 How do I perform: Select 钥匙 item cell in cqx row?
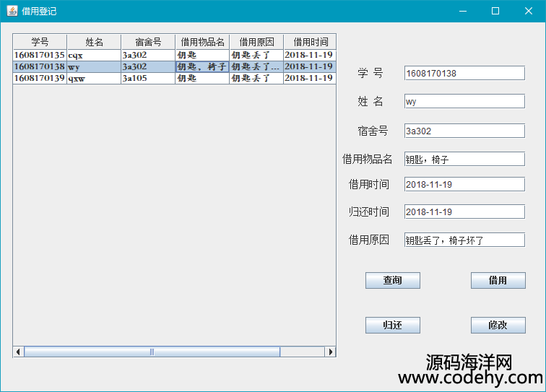(x=202, y=55)
